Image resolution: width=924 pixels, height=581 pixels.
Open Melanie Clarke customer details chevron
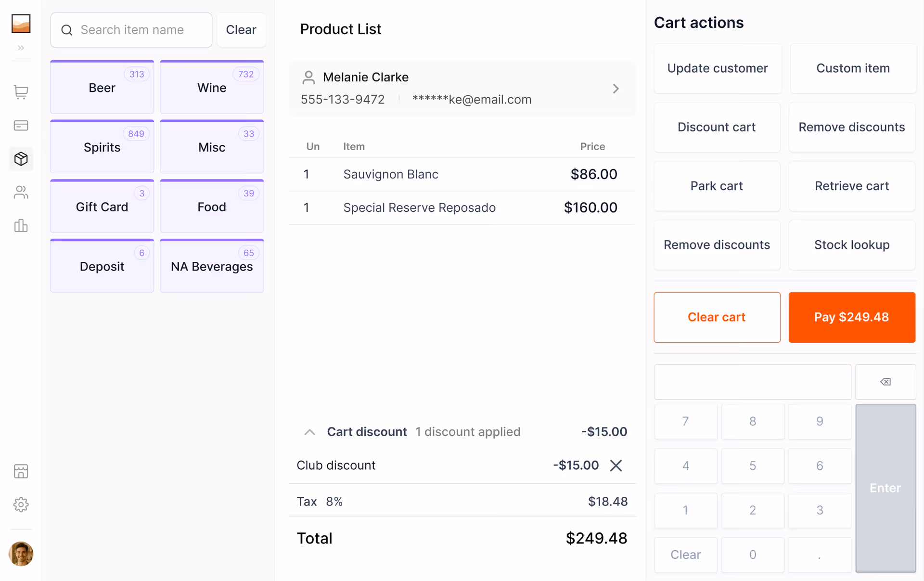click(x=616, y=89)
